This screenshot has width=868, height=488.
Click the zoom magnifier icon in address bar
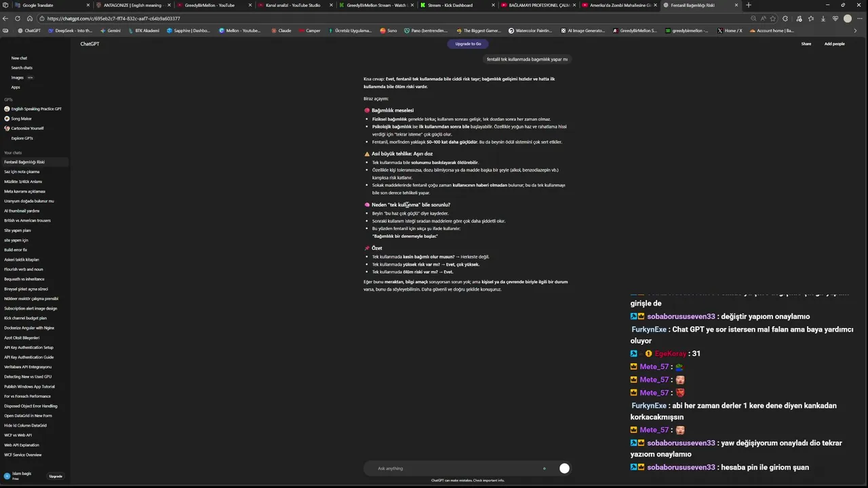coord(754,18)
